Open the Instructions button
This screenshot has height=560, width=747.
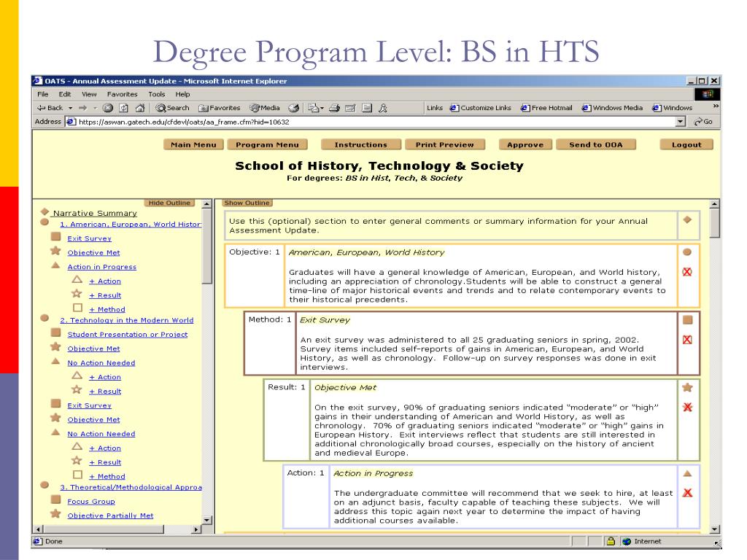pyautogui.click(x=360, y=145)
